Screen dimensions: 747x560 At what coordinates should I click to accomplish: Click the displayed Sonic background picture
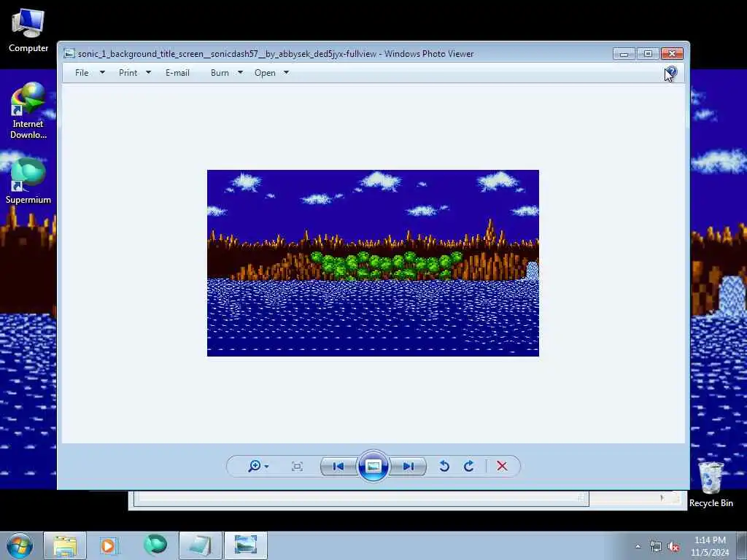373,262
